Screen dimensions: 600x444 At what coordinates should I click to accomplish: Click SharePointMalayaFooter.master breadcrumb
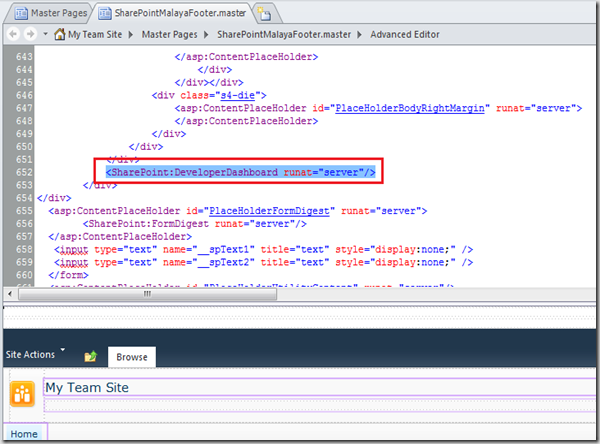284,34
